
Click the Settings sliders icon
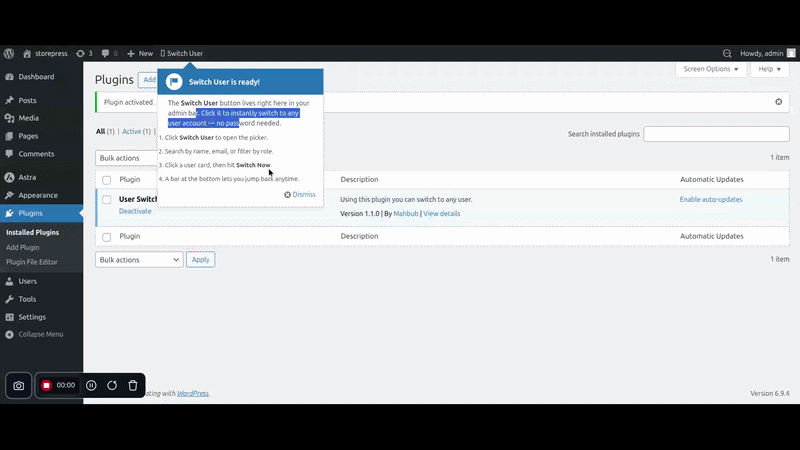[x=9, y=317]
